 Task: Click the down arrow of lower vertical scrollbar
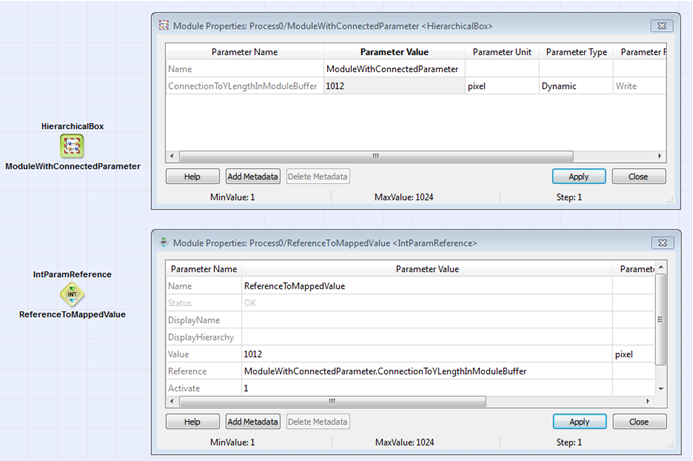pyautogui.click(x=660, y=388)
